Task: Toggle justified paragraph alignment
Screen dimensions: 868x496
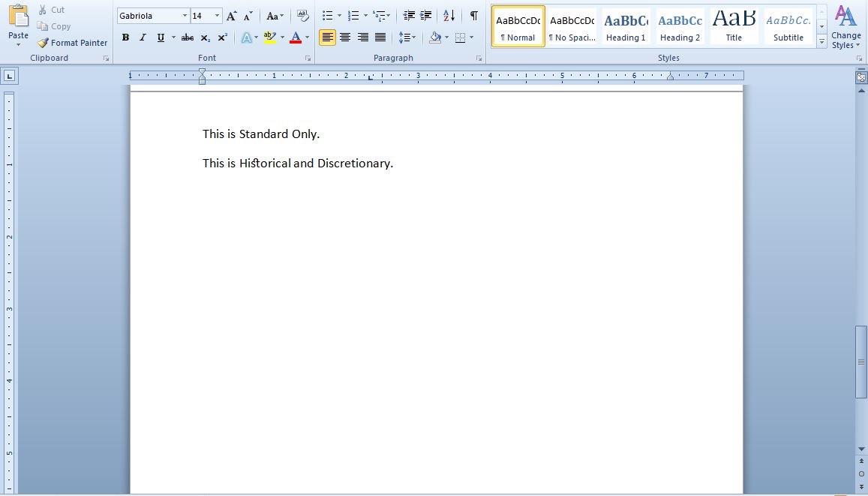Action: [380, 37]
